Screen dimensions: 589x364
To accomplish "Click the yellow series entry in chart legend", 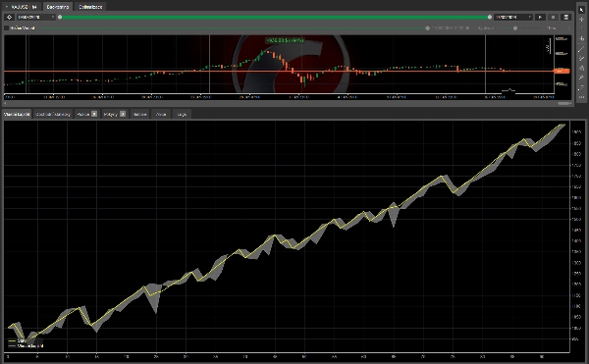I will click(18, 341).
